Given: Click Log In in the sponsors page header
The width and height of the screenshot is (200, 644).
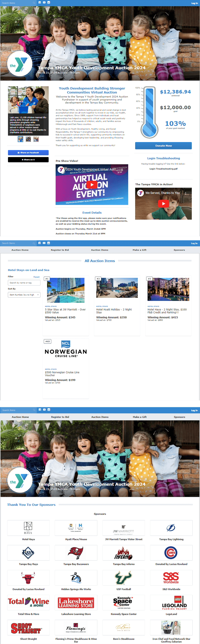Looking at the screenshot, I should [x=194, y=410].
